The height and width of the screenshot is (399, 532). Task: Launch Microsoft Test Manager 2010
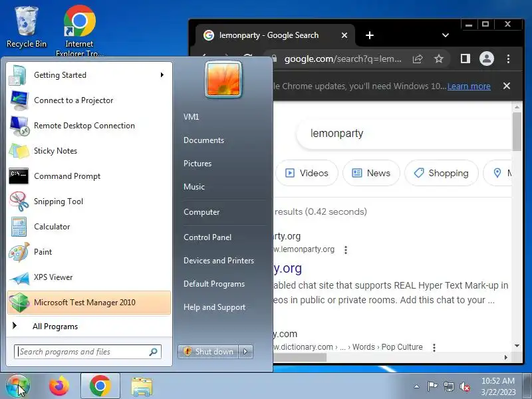click(89, 303)
